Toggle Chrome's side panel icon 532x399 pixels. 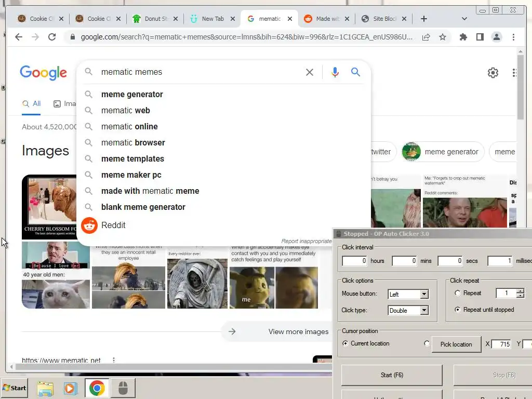click(480, 37)
